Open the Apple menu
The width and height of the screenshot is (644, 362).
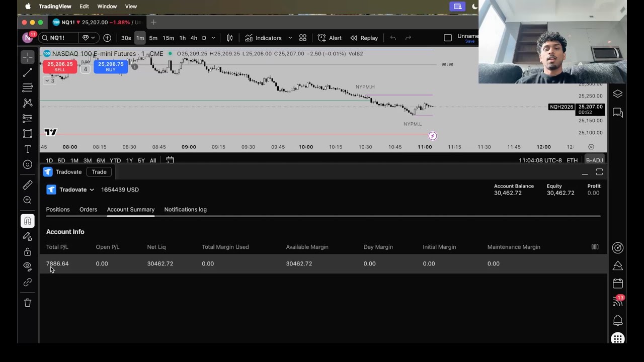point(28,6)
